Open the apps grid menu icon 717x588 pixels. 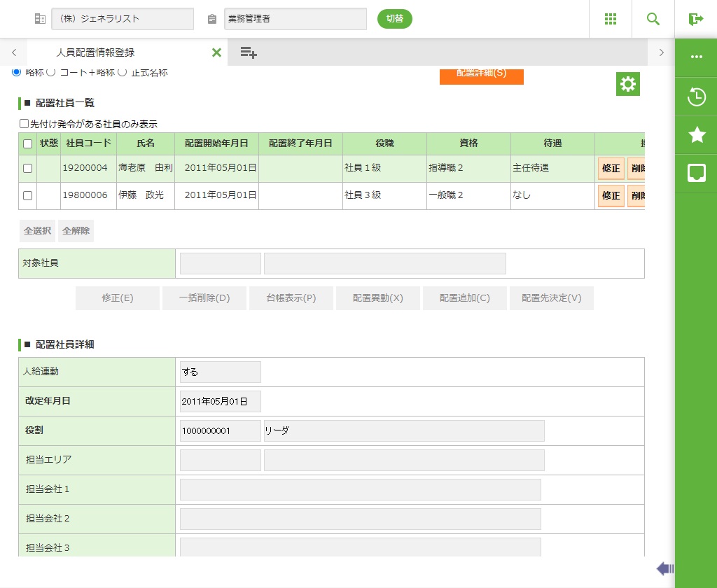pyautogui.click(x=611, y=19)
